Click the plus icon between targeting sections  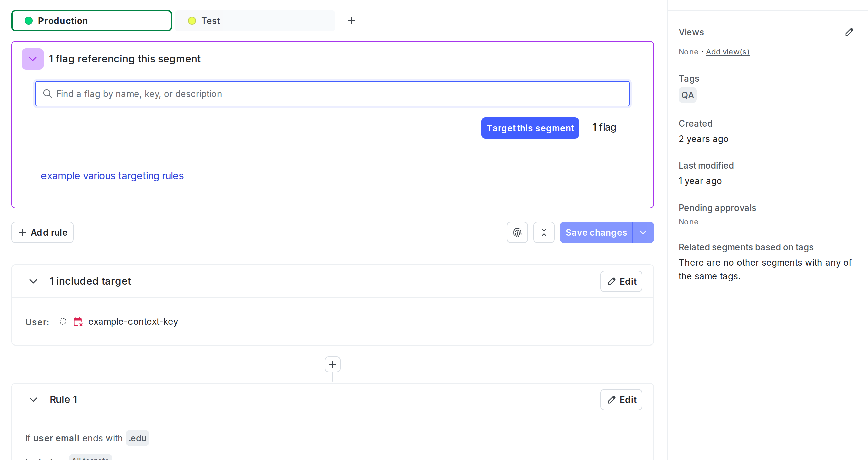(x=332, y=364)
